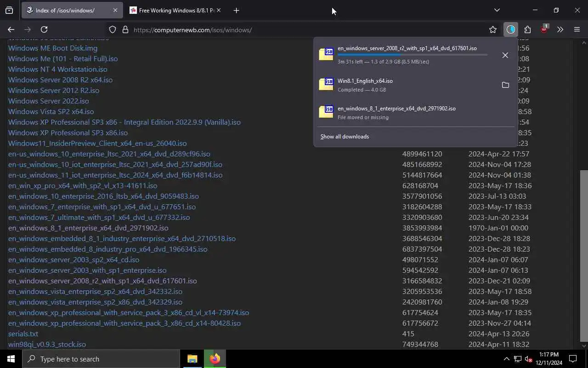The width and height of the screenshot is (588, 368).
Task: Close the Free Working Windows 8/8.1 tab
Action: (x=218, y=10)
